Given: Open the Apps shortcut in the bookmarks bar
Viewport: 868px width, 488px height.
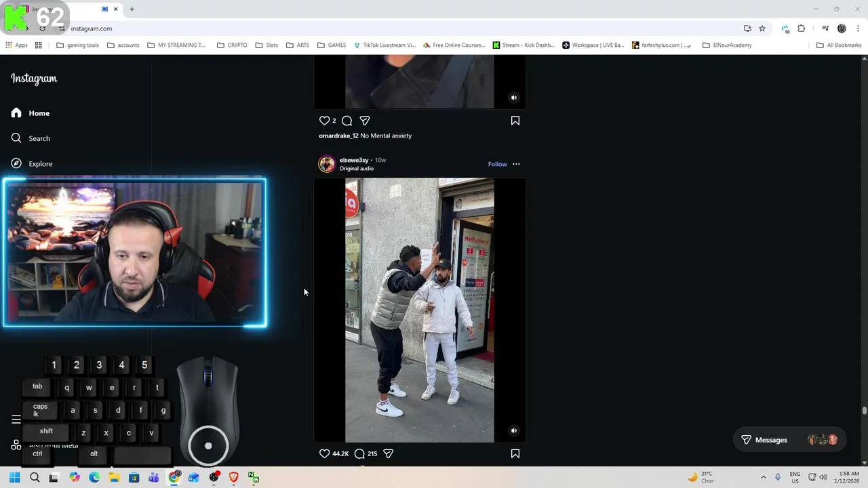Looking at the screenshot, I should (x=16, y=45).
